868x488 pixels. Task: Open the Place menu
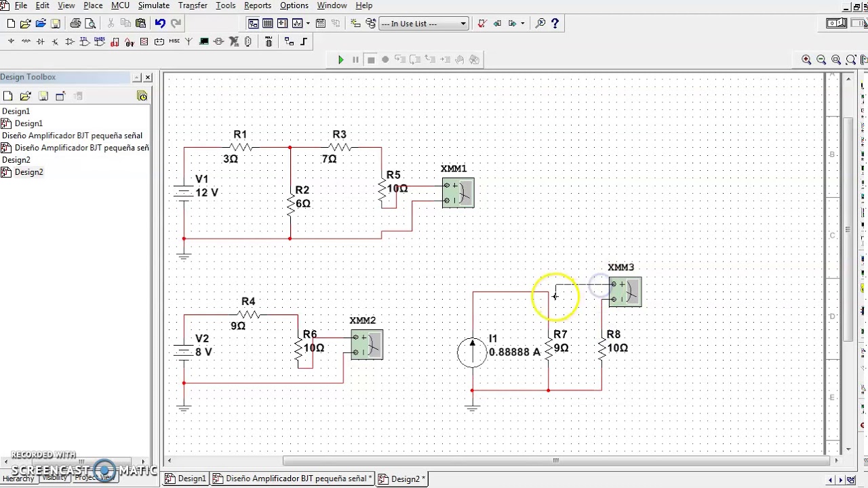coord(93,5)
